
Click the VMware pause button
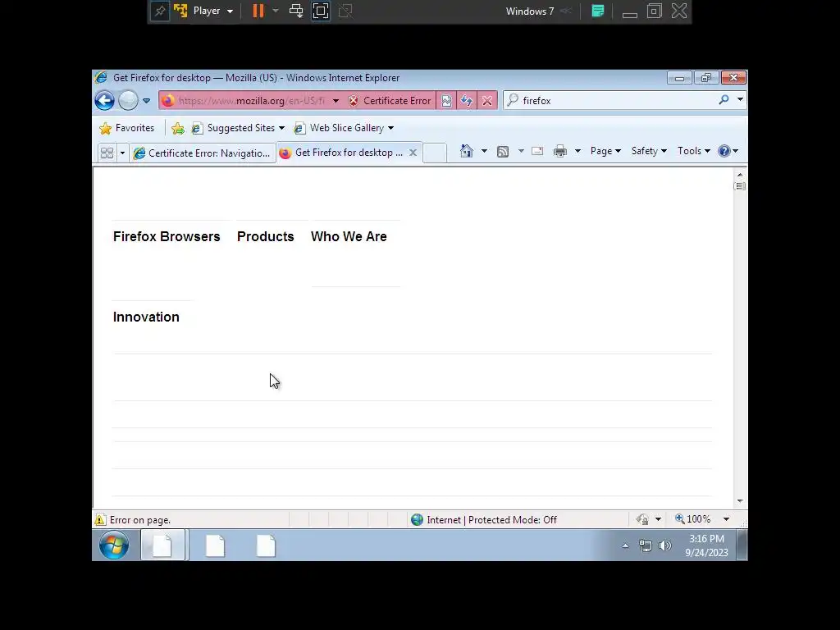coord(258,11)
